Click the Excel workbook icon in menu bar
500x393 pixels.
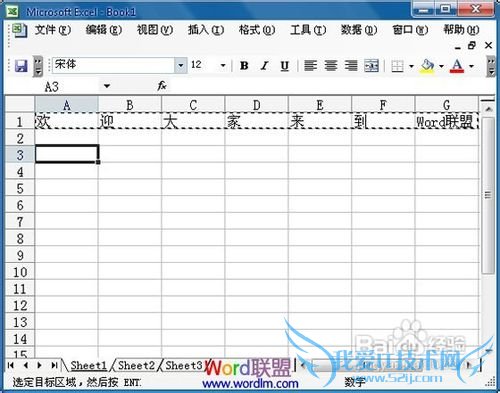tap(20, 30)
